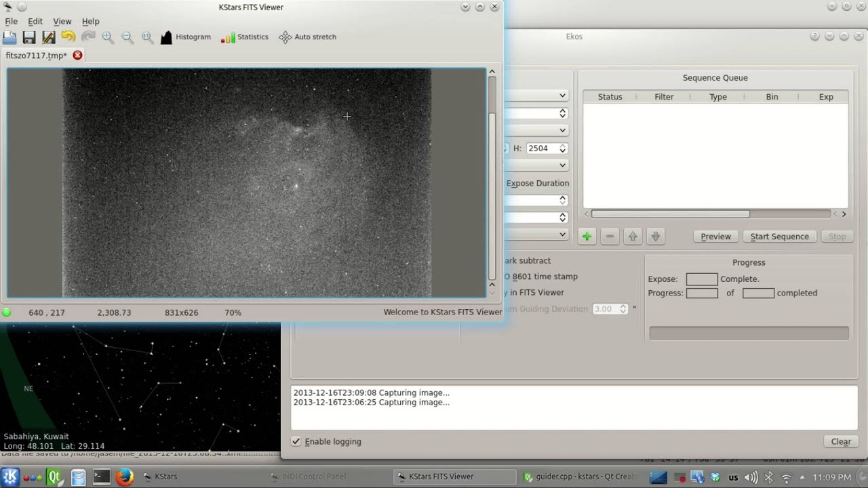The height and width of the screenshot is (488, 868).
Task: Click the Wi-Fi network tray icon
Action: [x=787, y=477]
